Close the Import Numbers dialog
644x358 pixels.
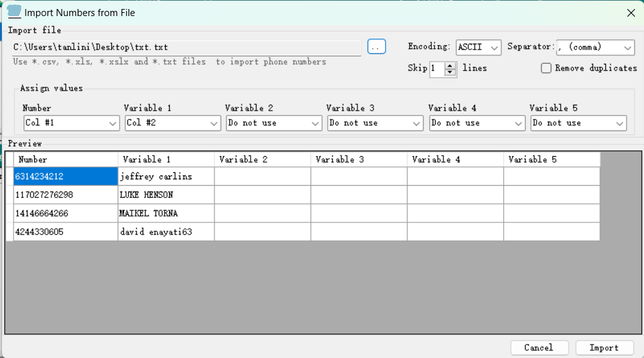[x=630, y=12]
